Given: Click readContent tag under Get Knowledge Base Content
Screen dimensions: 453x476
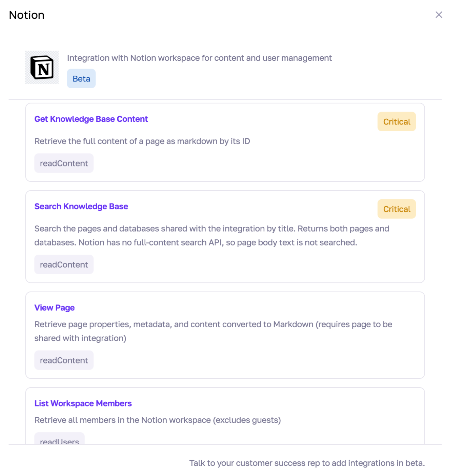Looking at the screenshot, I should point(64,163).
